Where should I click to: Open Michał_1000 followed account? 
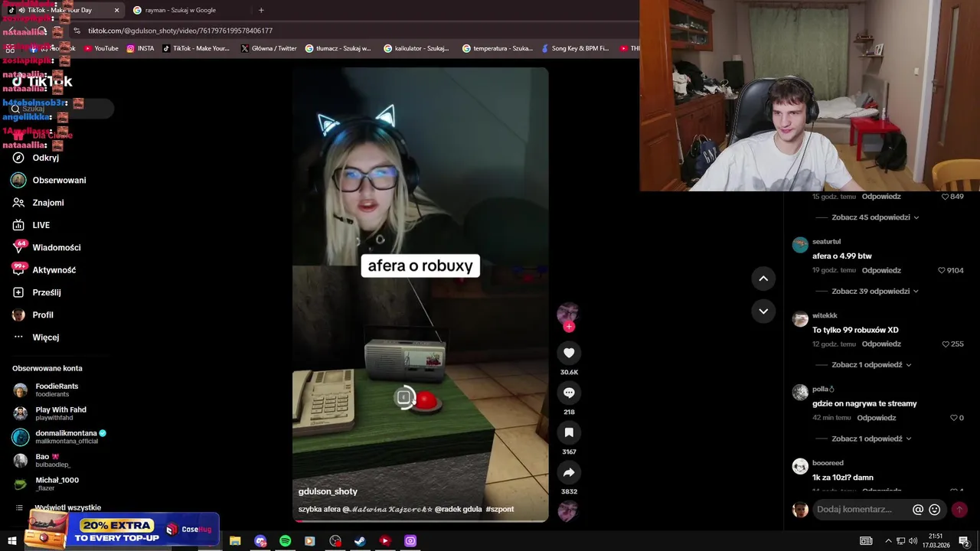coord(57,484)
